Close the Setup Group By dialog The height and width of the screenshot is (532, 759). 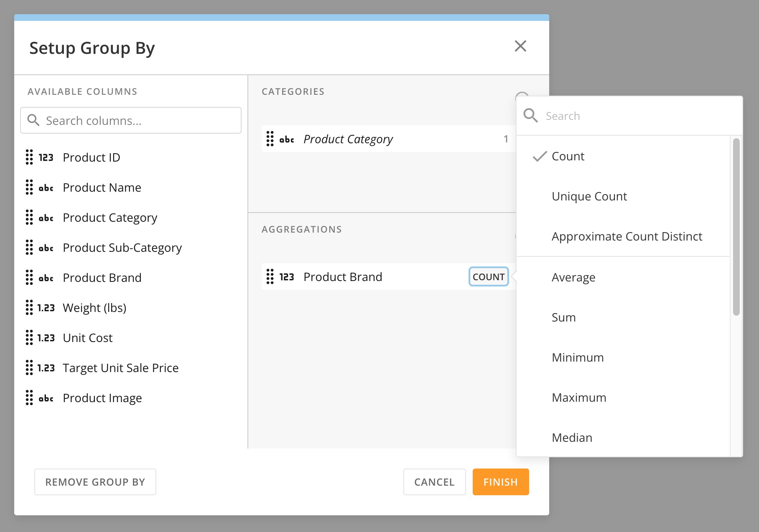coord(520,46)
